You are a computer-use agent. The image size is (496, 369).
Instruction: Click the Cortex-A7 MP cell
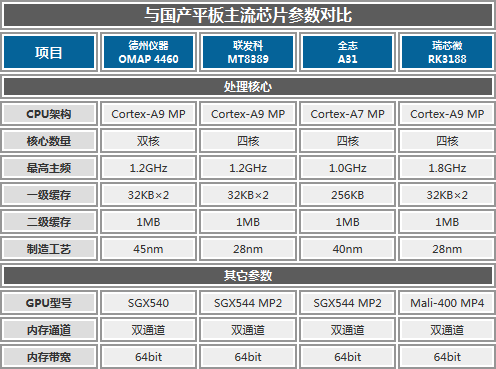pos(347,114)
